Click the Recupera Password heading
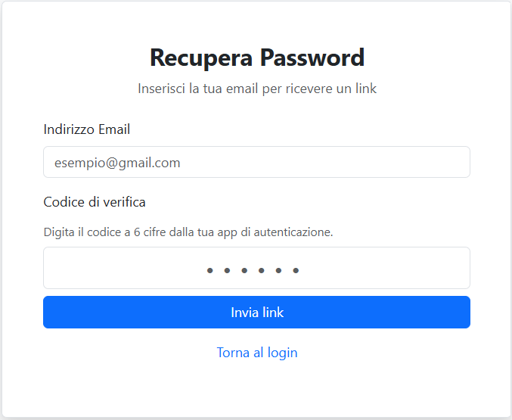The height and width of the screenshot is (420, 512). [x=256, y=58]
